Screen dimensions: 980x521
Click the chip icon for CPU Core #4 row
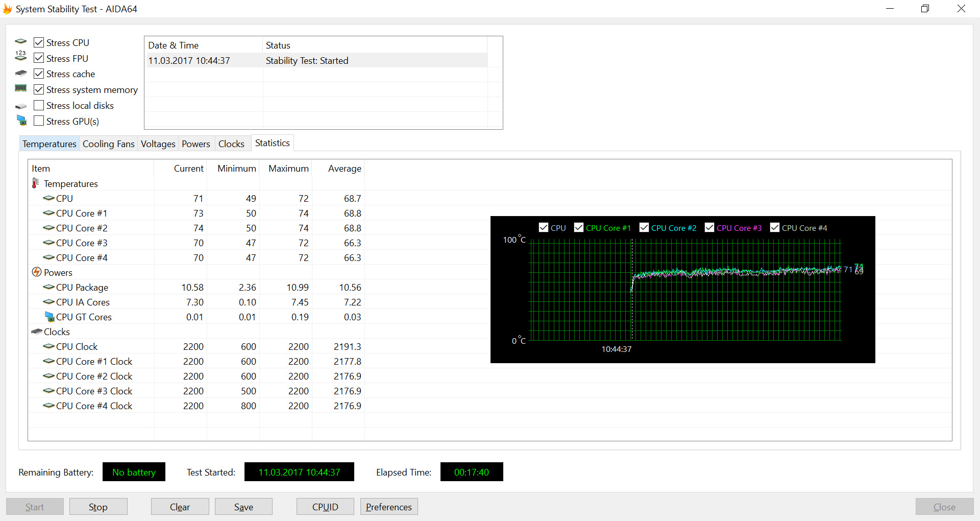click(x=48, y=257)
